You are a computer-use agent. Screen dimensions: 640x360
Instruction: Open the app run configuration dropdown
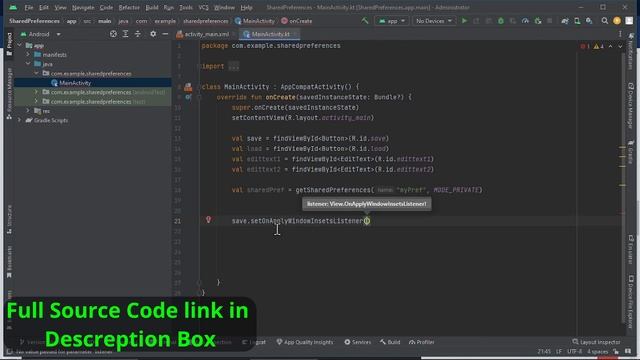tap(392, 21)
